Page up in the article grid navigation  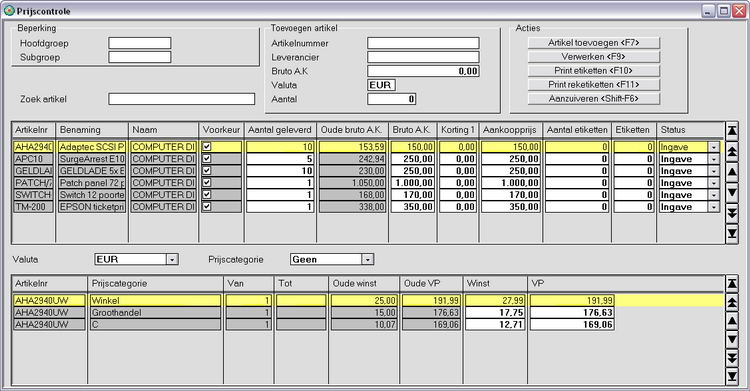731,152
